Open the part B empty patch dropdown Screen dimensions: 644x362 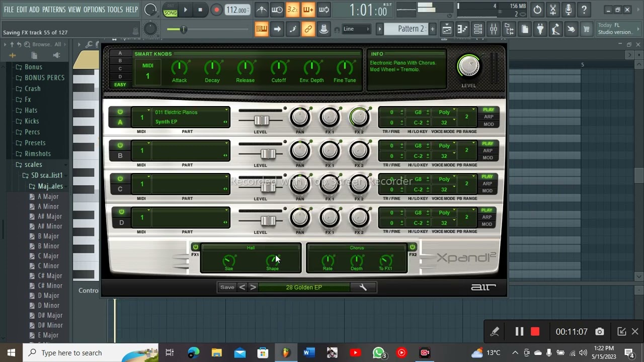pyautogui.click(x=191, y=150)
